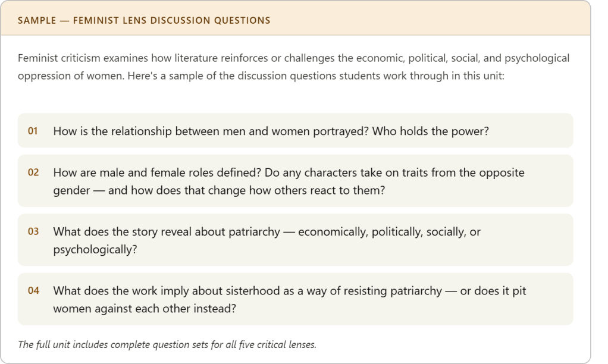Select the 02 number label
This screenshot has height=364, width=608.
coord(33,172)
